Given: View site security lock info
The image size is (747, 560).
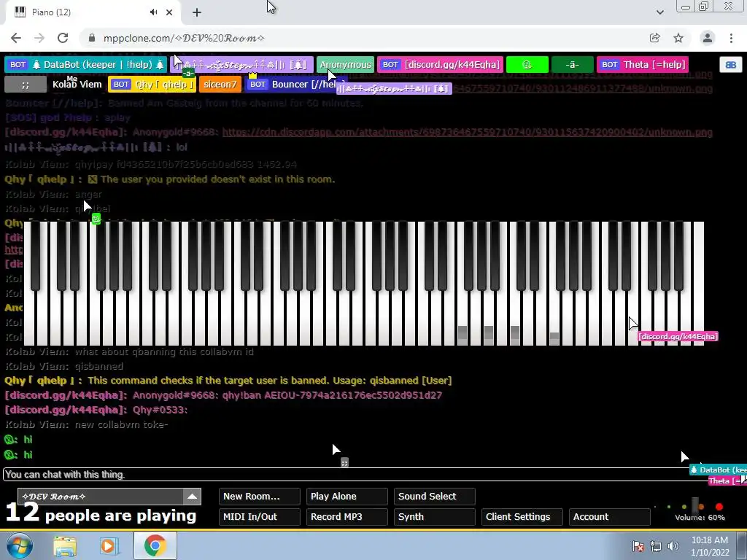Looking at the screenshot, I should [92, 38].
